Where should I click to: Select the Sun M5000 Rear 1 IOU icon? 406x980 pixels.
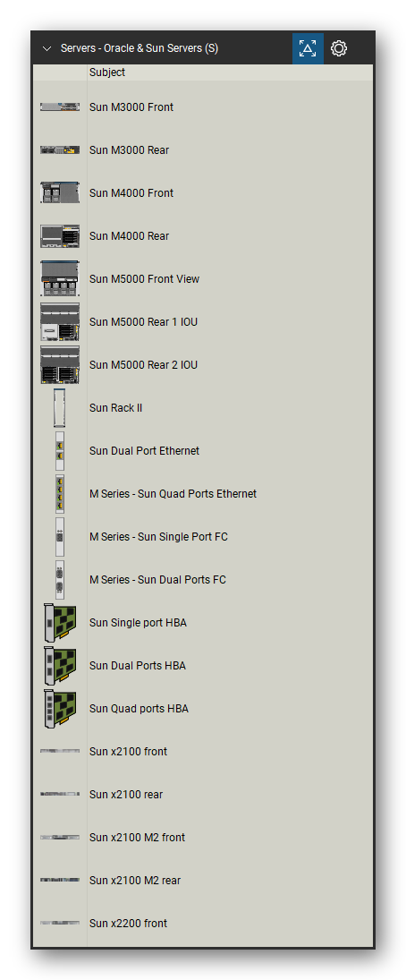(x=60, y=322)
